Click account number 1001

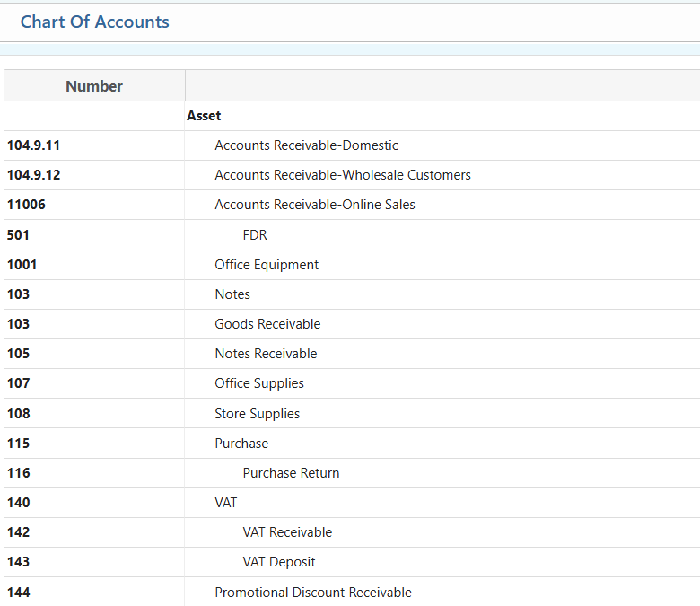pyautogui.click(x=22, y=265)
